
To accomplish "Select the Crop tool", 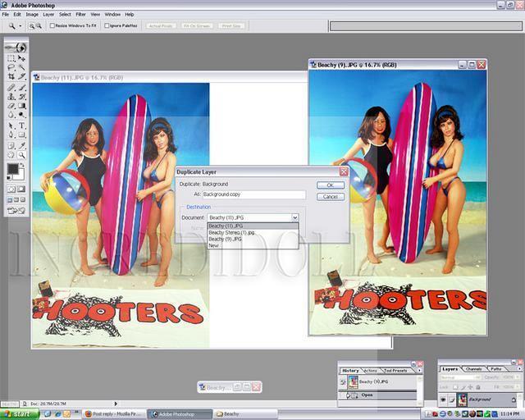I will [x=11, y=76].
